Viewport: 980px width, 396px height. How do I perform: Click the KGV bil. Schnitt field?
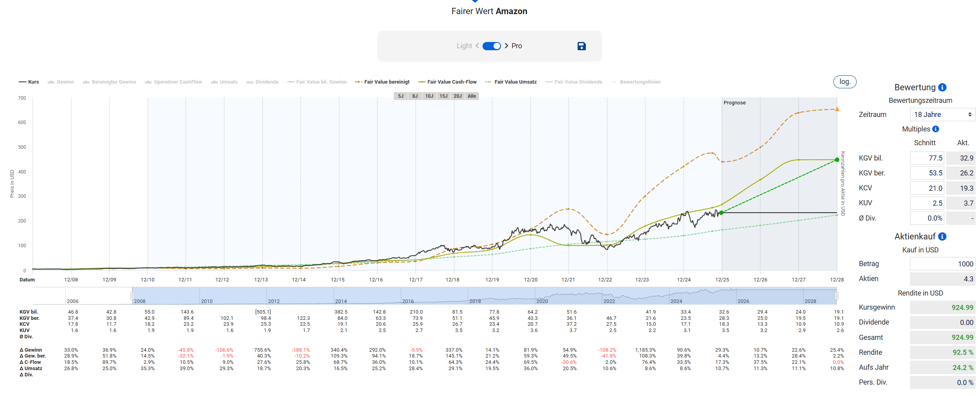927,158
